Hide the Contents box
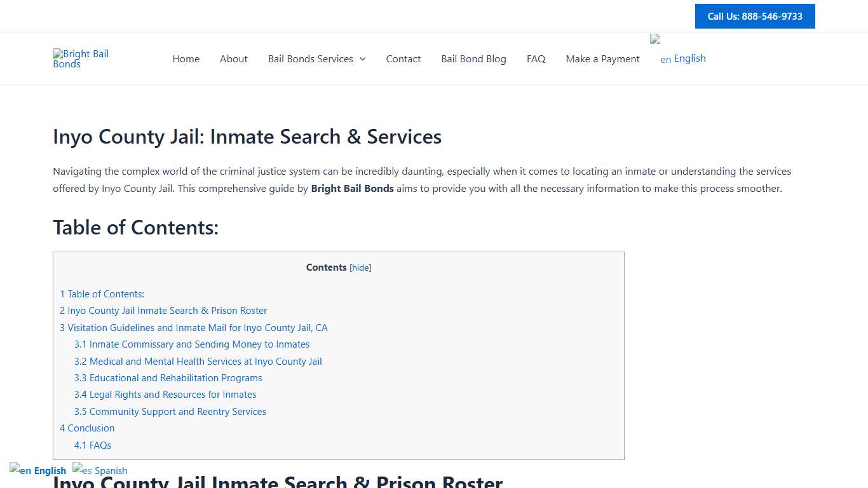The height and width of the screenshot is (488, 868). point(360,268)
